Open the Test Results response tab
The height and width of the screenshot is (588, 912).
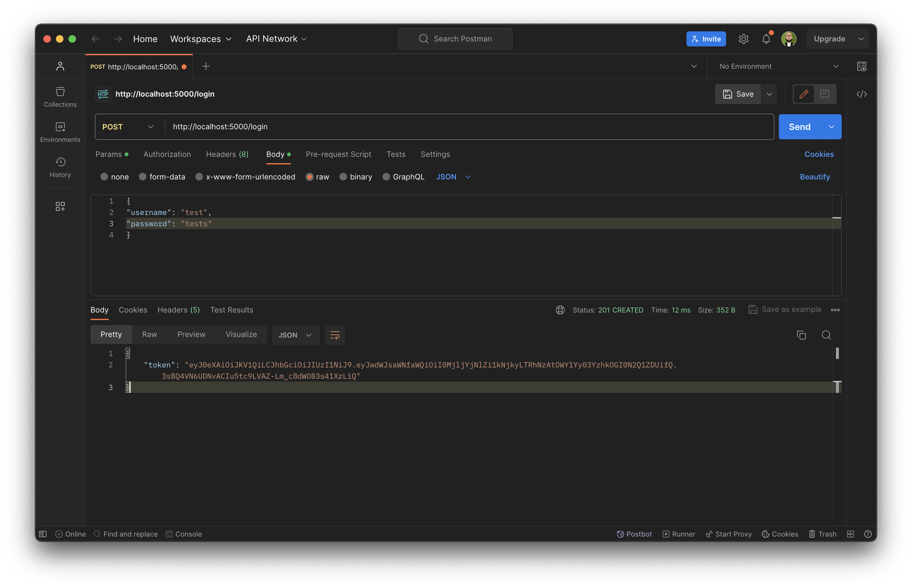point(231,310)
